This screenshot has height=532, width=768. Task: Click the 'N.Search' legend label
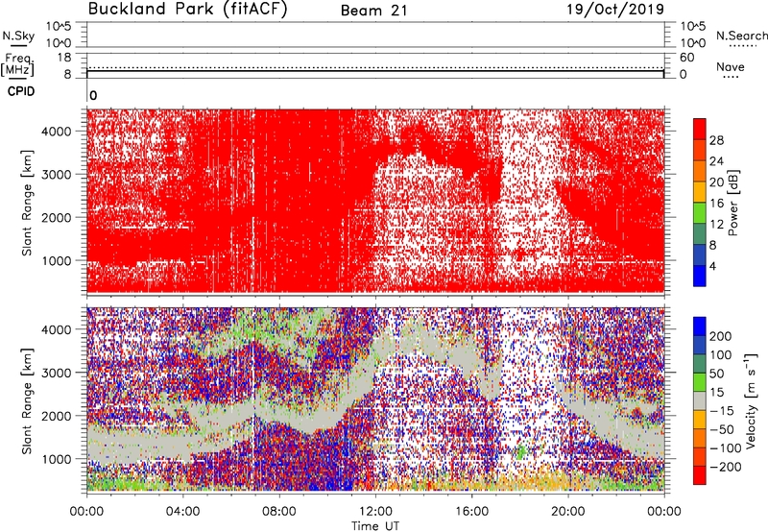(x=741, y=36)
